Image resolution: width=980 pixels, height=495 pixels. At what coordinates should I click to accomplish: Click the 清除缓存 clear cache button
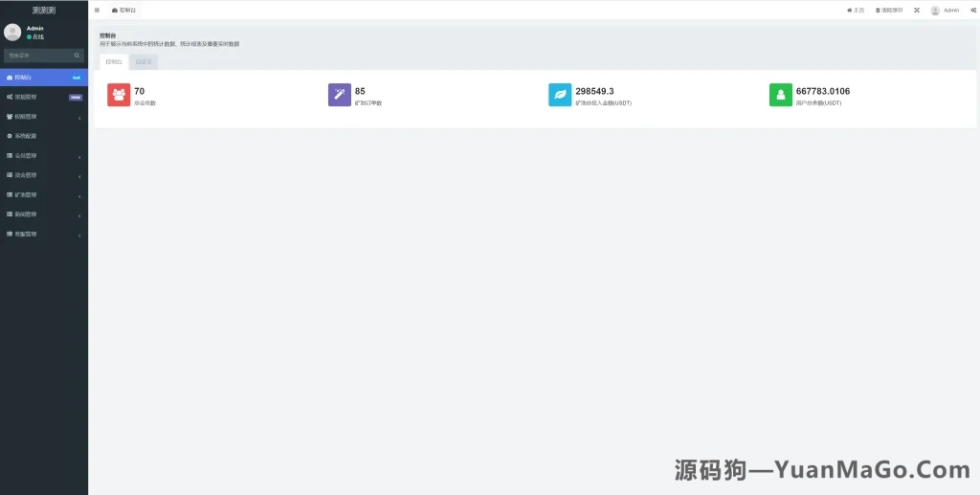tap(889, 10)
